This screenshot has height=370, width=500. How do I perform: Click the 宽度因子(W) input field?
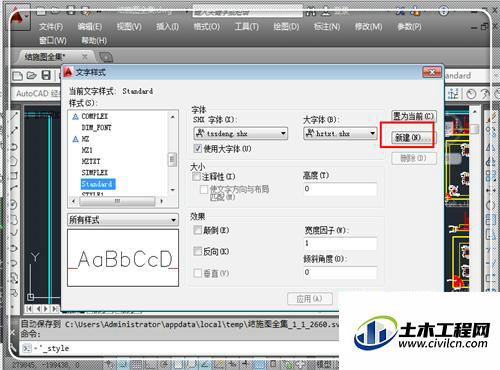tap(340, 244)
